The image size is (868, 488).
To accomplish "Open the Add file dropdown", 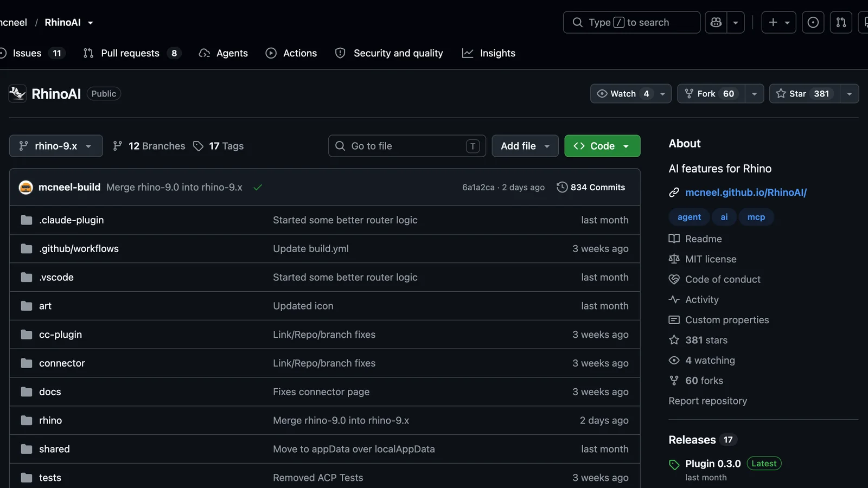I will click(x=525, y=146).
